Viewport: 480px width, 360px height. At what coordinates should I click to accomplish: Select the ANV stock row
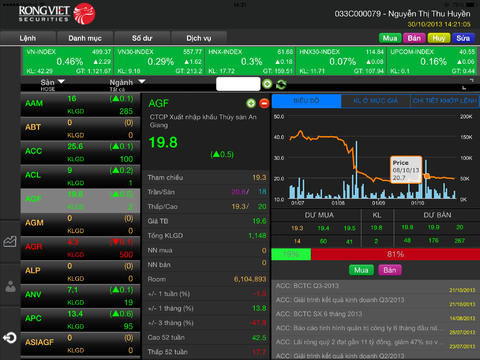point(80,296)
